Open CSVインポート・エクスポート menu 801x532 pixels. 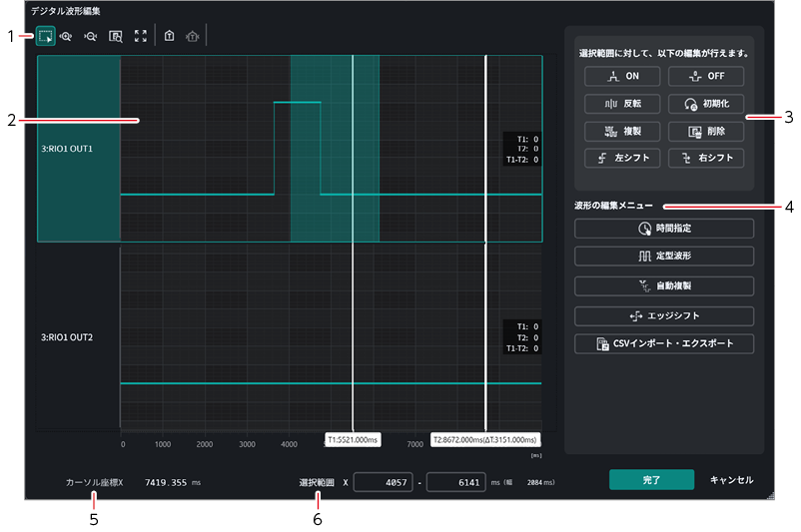coord(664,343)
